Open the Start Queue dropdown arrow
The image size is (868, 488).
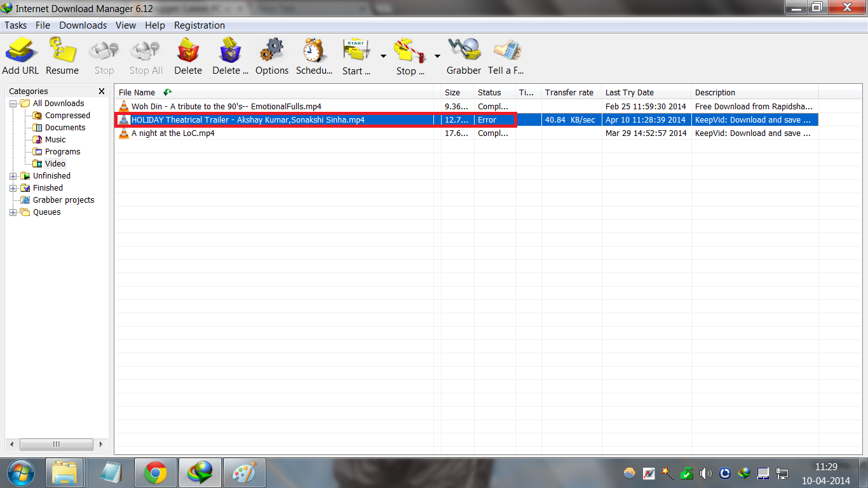383,56
